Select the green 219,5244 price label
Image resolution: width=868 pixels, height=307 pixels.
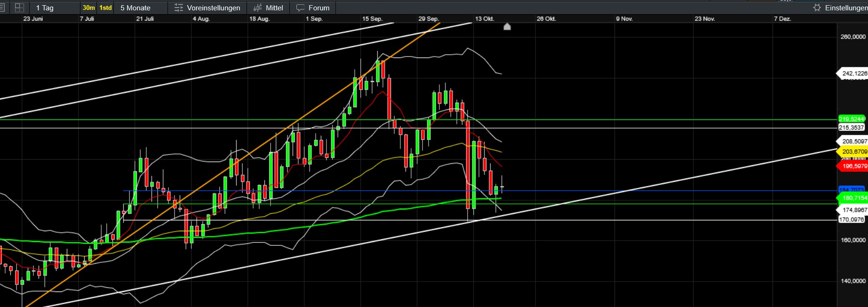(x=852, y=119)
